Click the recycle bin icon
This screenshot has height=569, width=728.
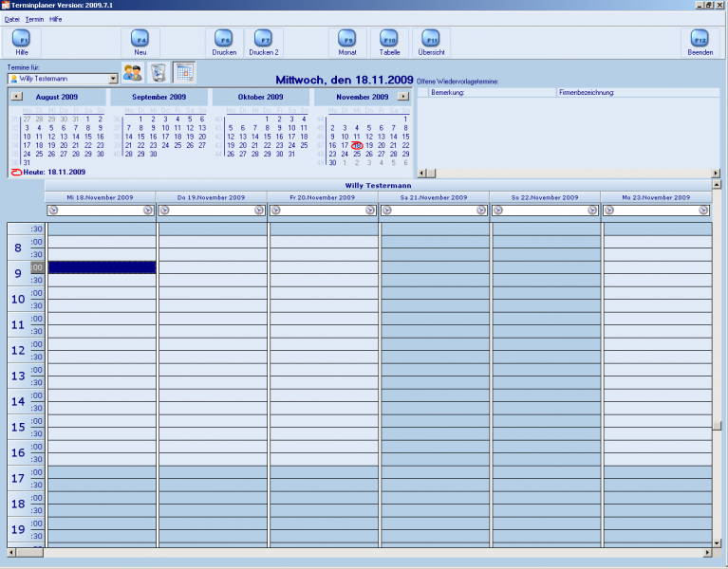point(159,73)
